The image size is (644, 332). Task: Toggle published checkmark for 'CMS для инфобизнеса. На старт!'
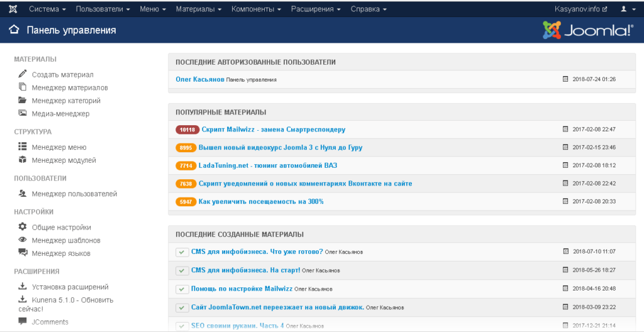(182, 270)
